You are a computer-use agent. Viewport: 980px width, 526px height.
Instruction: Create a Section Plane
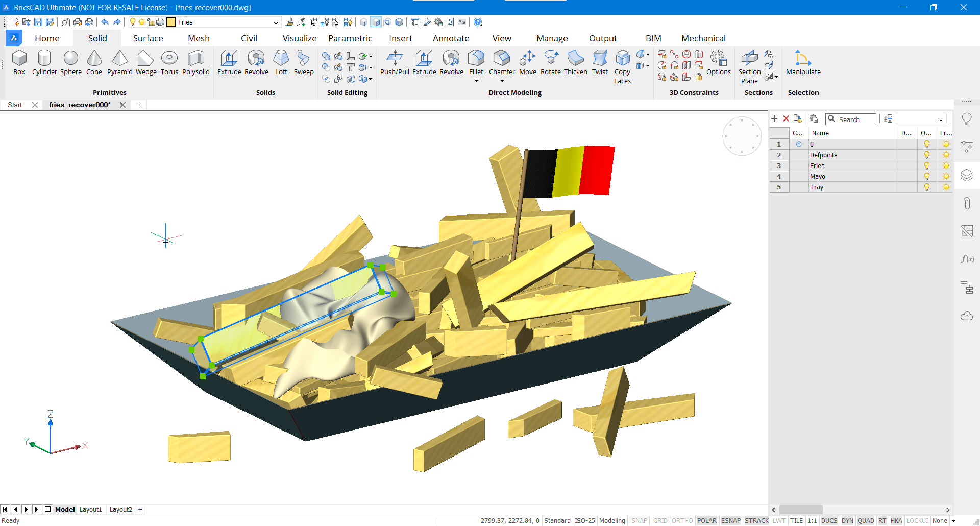point(749,67)
